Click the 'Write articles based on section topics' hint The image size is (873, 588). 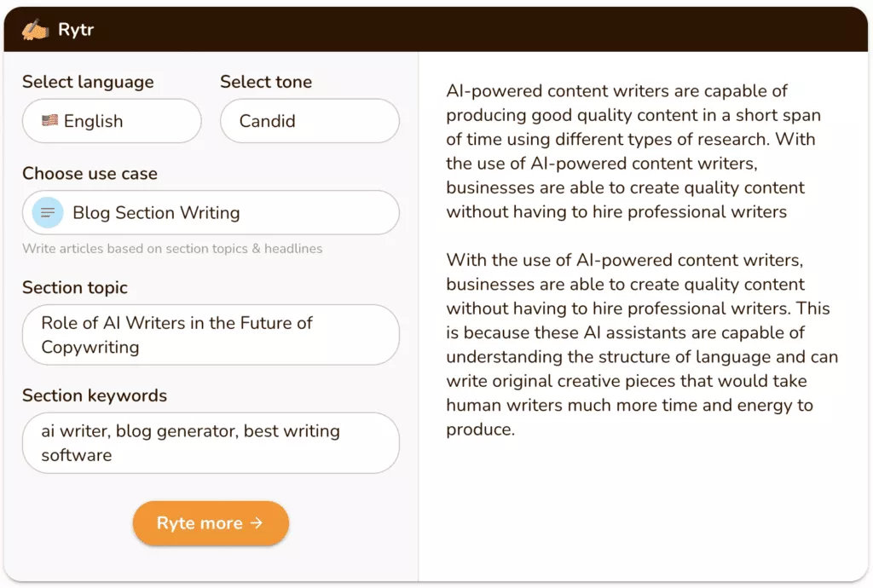(x=172, y=249)
